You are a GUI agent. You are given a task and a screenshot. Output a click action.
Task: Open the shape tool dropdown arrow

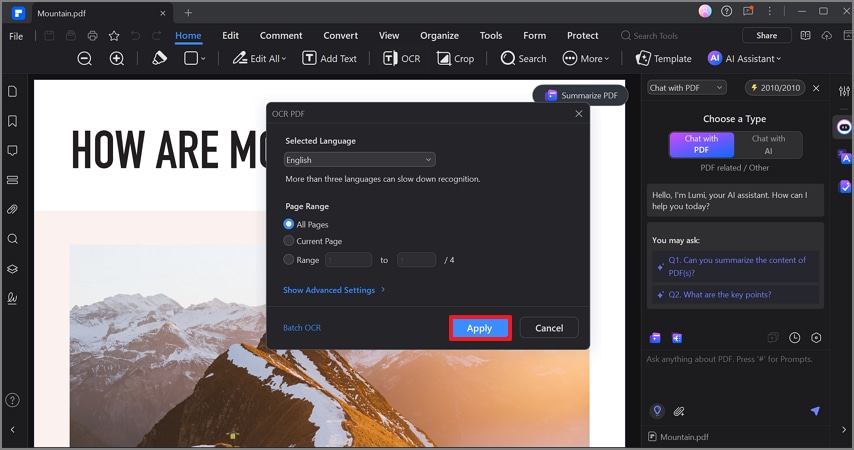[203, 58]
